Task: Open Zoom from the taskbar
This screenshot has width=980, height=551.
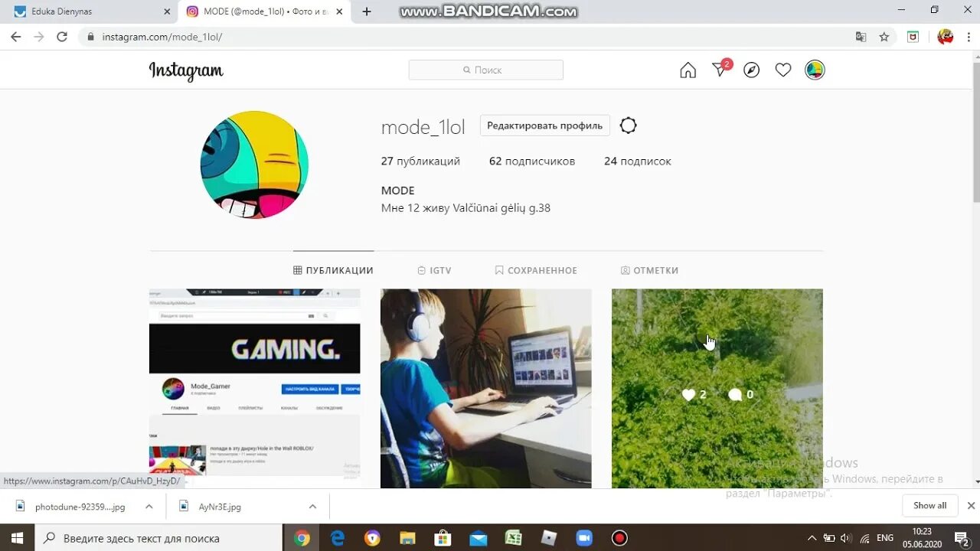Action: (584, 538)
